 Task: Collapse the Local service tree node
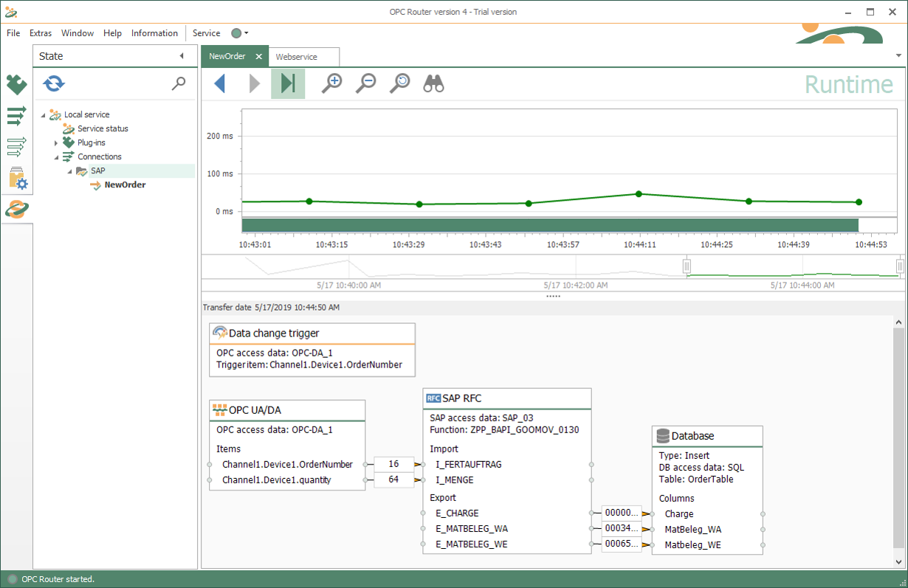pyautogui.click(x=43, y=115)
